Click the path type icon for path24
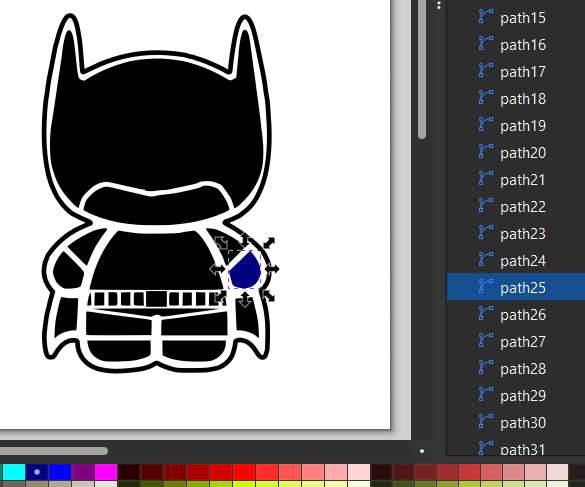This screenshot has height=487, width=585. pos(485,259)
